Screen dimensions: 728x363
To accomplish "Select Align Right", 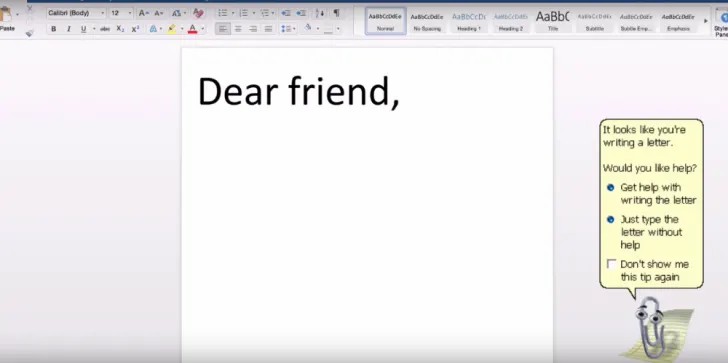I will (x=253, y=29).
